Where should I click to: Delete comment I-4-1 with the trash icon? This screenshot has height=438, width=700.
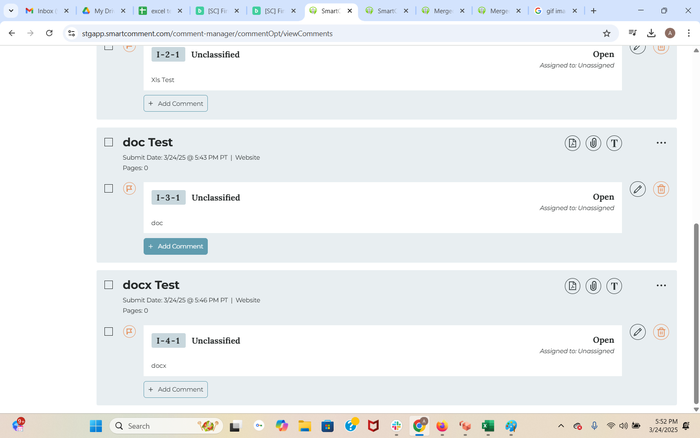661,332
